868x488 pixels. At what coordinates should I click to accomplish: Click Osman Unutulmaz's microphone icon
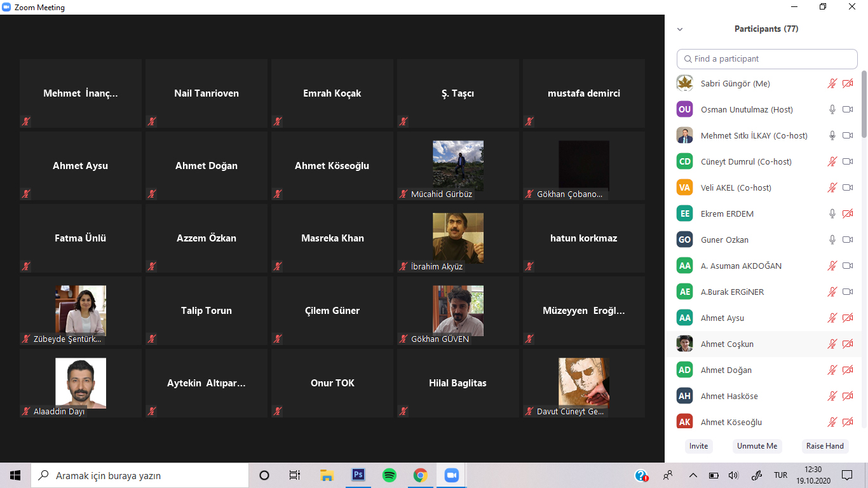click(x=832, y=109)
